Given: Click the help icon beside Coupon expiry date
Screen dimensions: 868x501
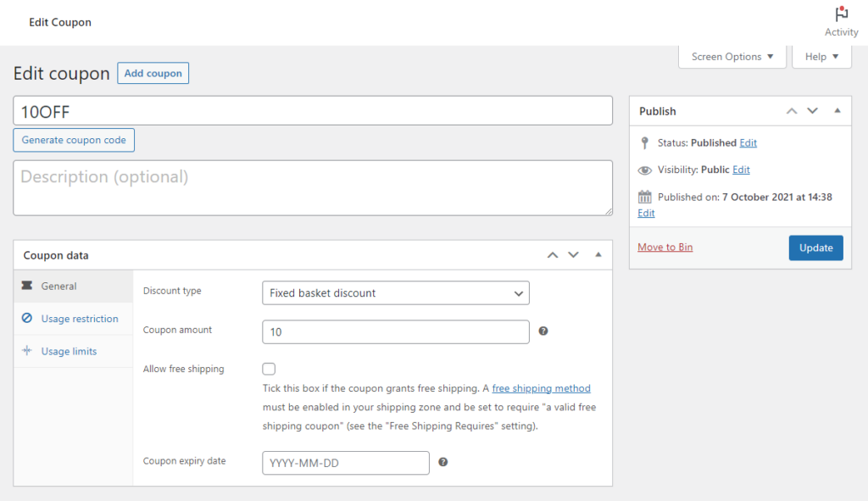Looking at the screenshot, I should tap(442, 463).
